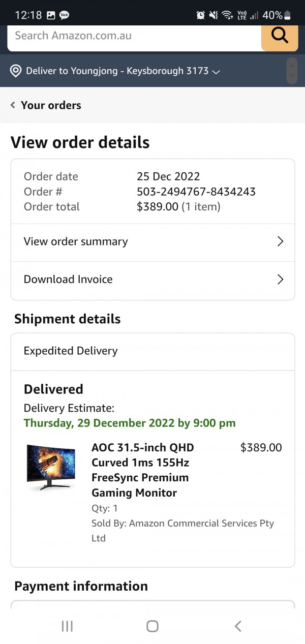Select the Download Invoice row
The width and height of the screenshot is (305, 644).
point(152,281)
